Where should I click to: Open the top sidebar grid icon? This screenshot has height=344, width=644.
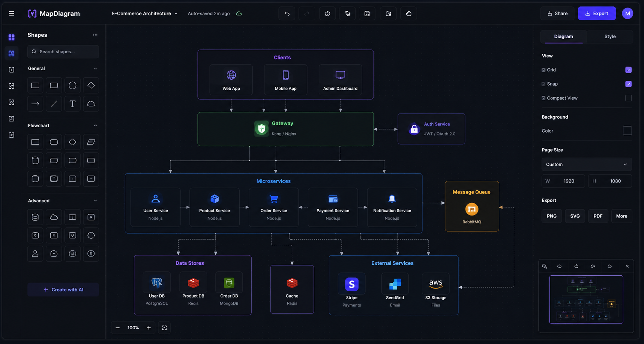click(x=11, y=37)
